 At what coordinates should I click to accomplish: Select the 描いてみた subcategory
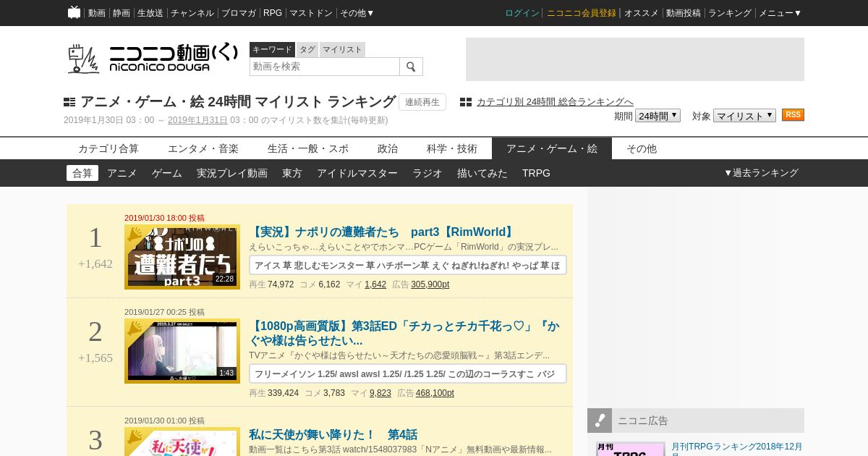(482, 173)
